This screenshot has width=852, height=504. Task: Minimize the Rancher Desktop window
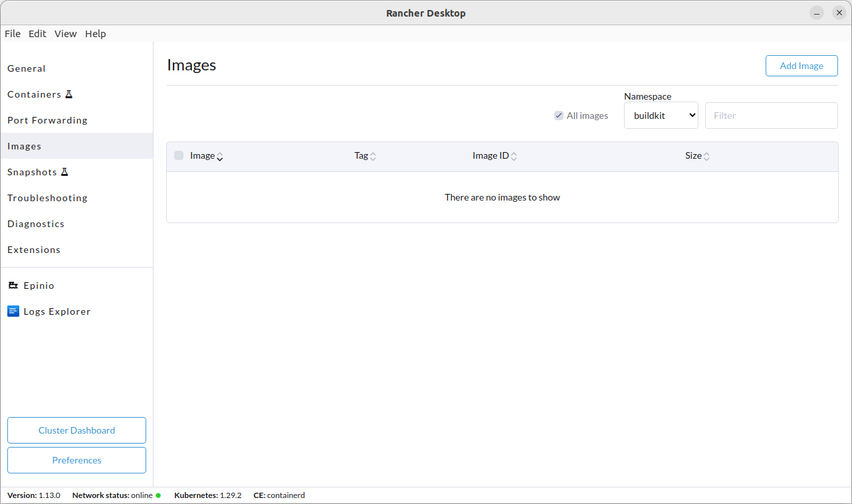coord(817,13)
